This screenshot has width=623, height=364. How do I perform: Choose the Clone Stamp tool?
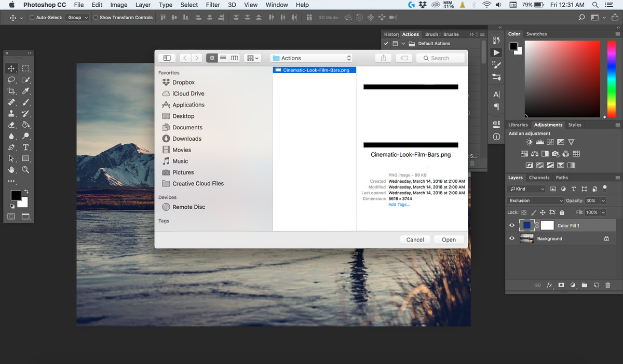tap(11, 113)
